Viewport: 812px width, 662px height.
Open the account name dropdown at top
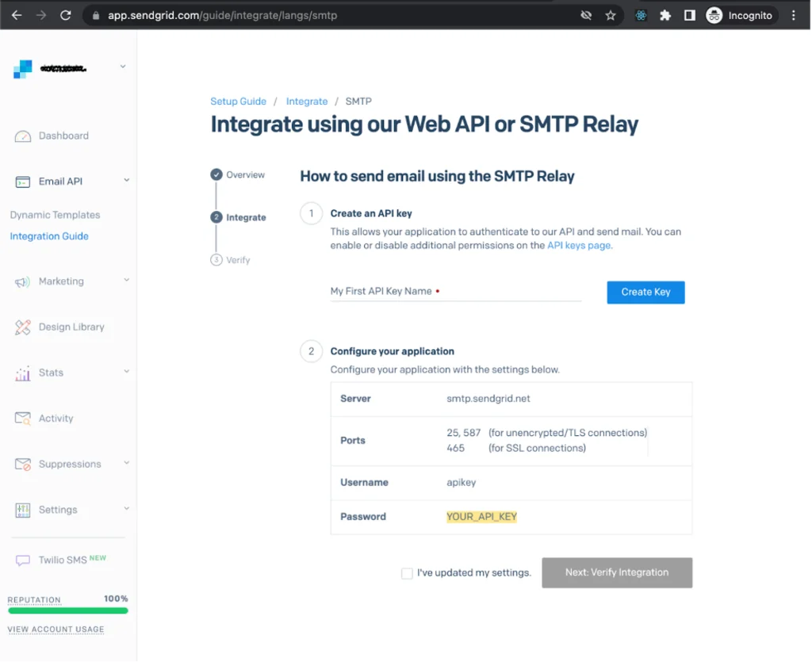123,67
